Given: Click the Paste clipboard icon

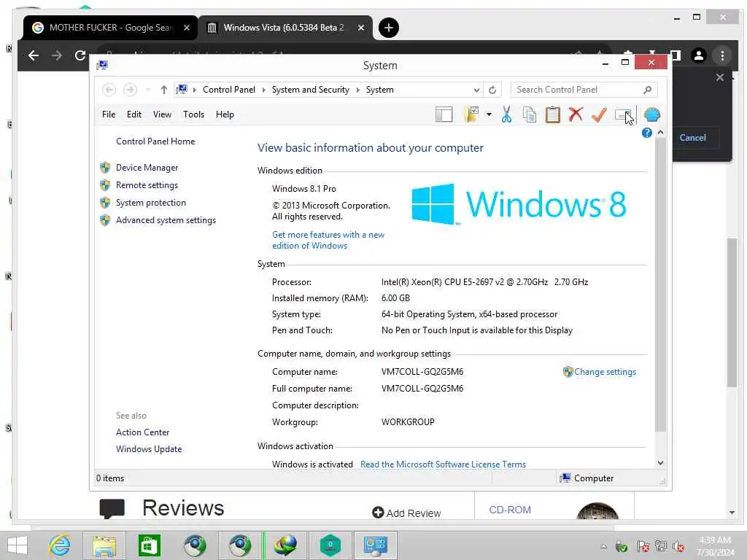Looking at the screenshot, I should click(553, 114).
